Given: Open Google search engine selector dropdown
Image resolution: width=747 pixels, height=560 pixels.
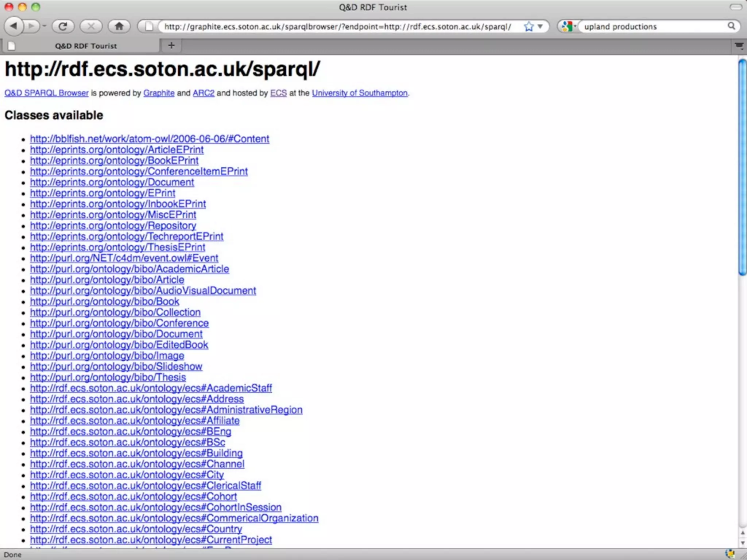Looking at the screenshot, I should point(568,27).
